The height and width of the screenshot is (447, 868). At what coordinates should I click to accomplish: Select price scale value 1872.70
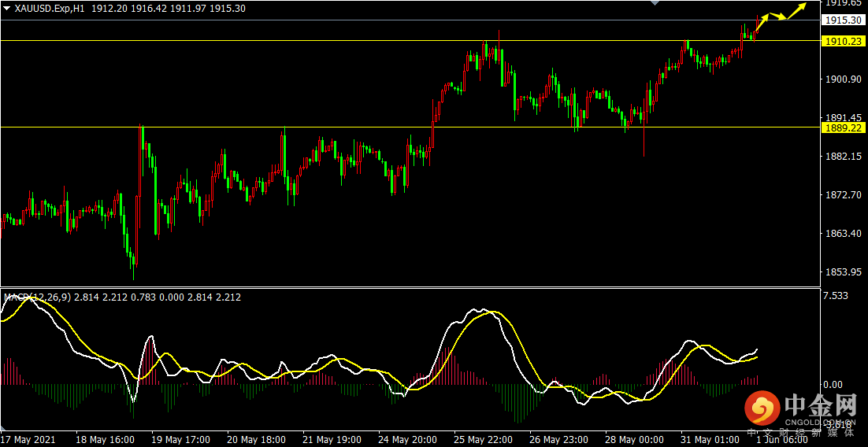coord(844,194)
